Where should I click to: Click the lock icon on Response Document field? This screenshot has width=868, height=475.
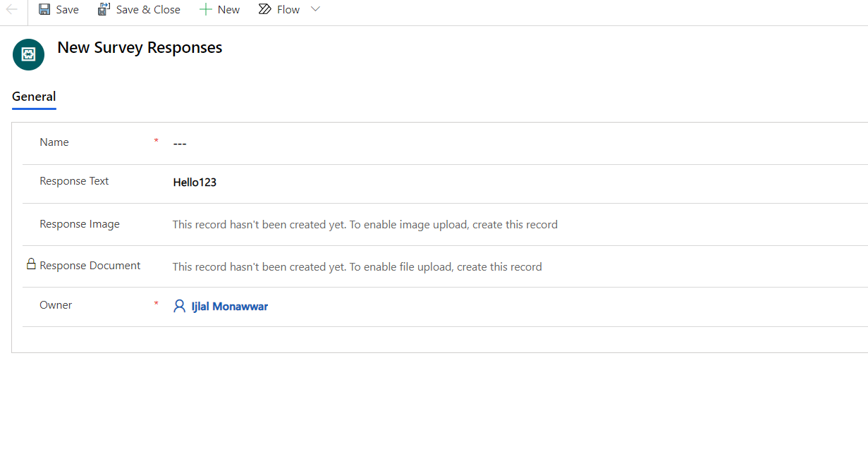pos(31,263)
